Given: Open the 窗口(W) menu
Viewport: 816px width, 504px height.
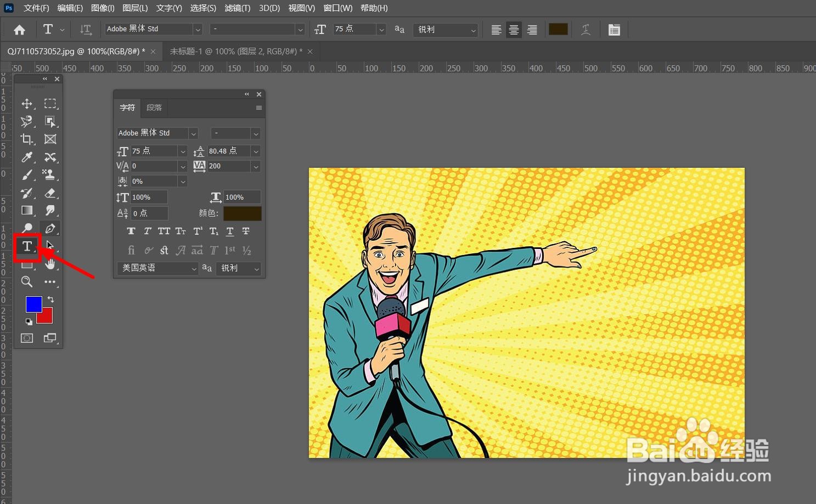Looking at the screenshot, I should point(338,8).
